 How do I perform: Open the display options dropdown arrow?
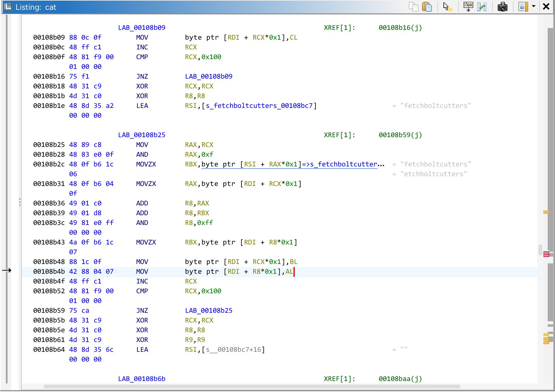[533, 6]
